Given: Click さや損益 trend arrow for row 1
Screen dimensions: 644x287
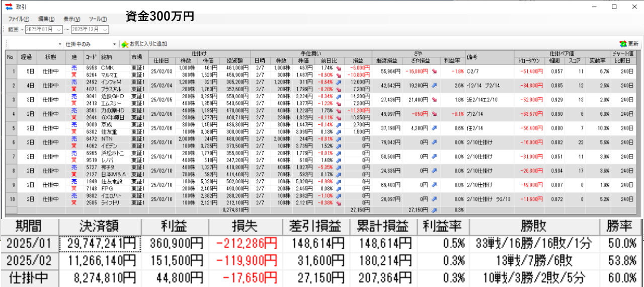Looking at the screenshot, I should pos(434,71).
